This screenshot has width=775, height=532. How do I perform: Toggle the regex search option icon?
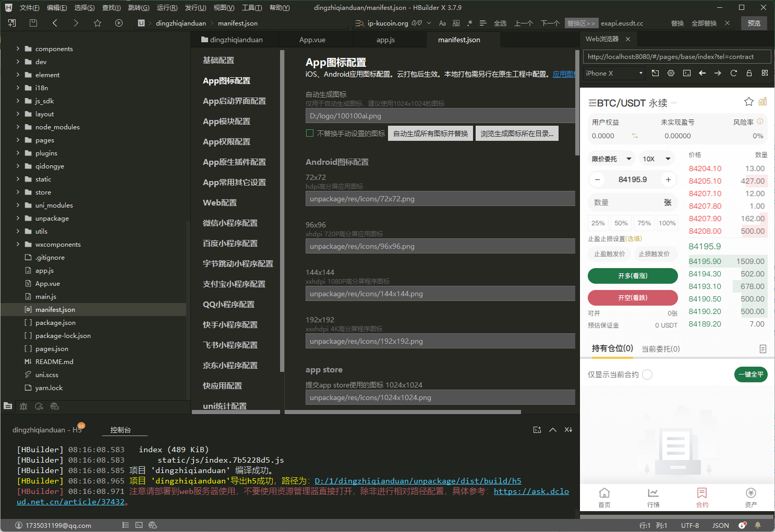[x=470, y=23]
